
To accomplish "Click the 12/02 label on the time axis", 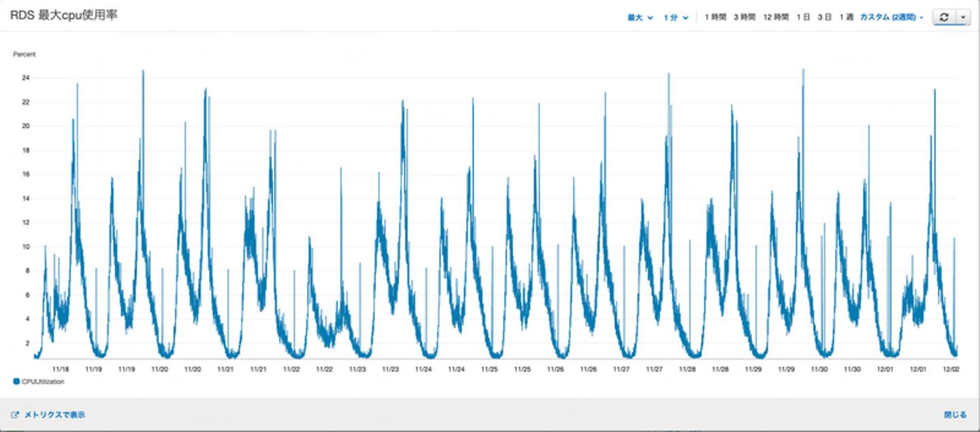I will point(951,369).
